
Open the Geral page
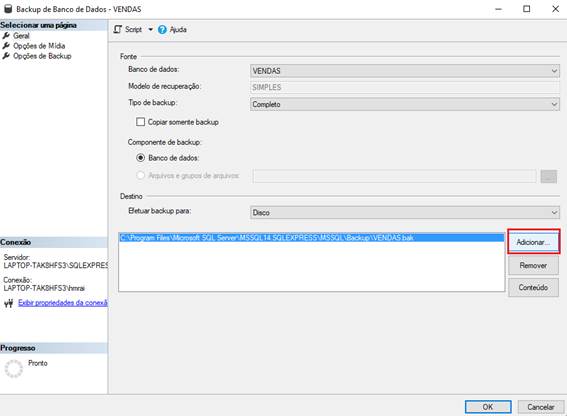(21, 36)
